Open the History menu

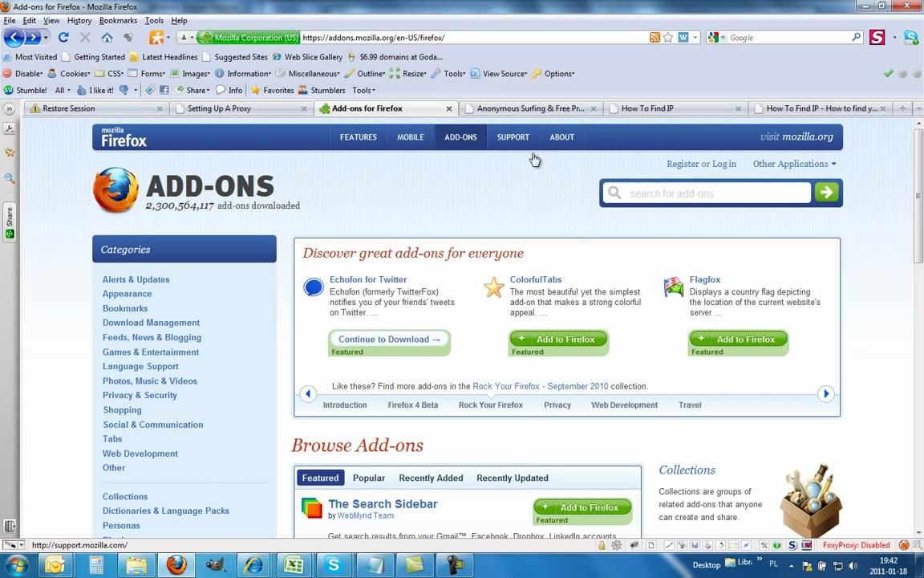coord(79,21)
